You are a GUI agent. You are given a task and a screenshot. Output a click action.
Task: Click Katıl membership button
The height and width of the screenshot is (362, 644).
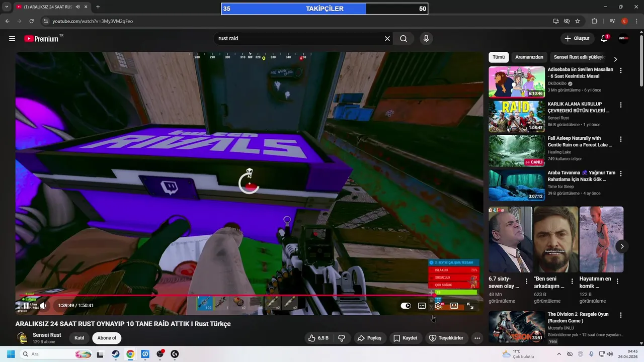[x=79, y=338]
